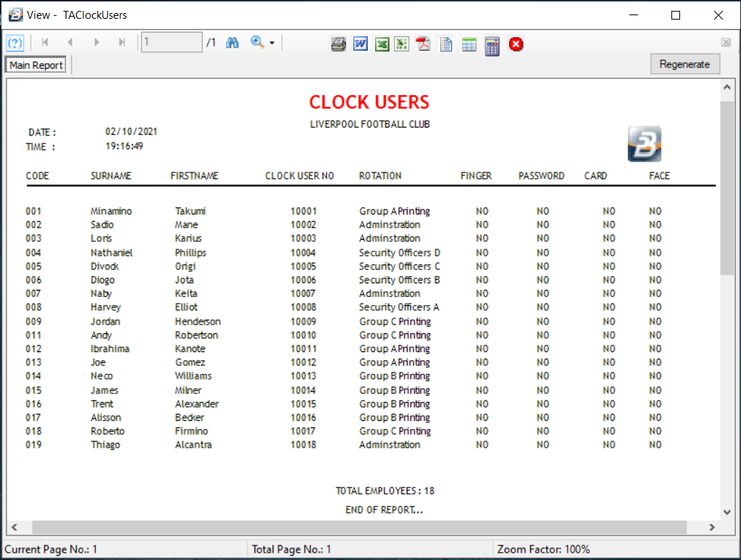741x560 pixels.
Task: Go to last page arrow
Action: click(x=122, y=43)
